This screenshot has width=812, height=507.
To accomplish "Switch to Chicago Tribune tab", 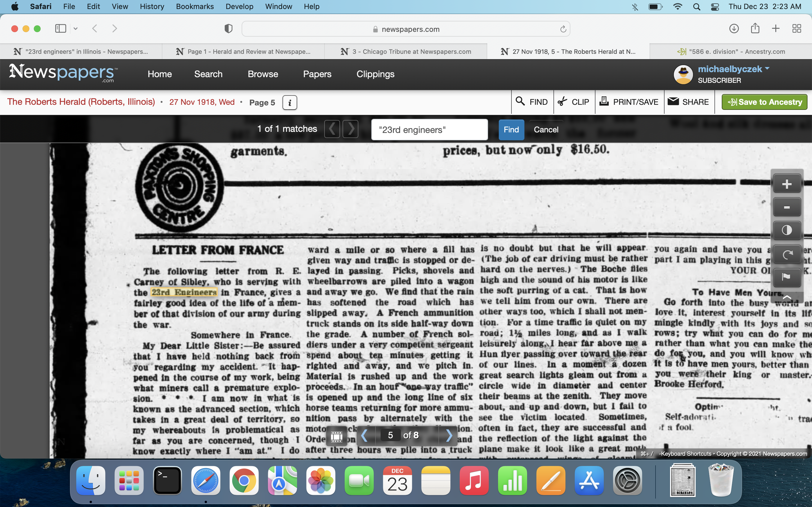I will coord(406,52).
